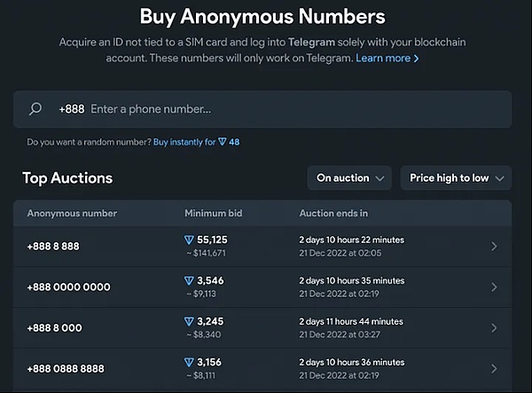
Task: Expand the On auction filter dropdown
Action: (x=349, y=178)
